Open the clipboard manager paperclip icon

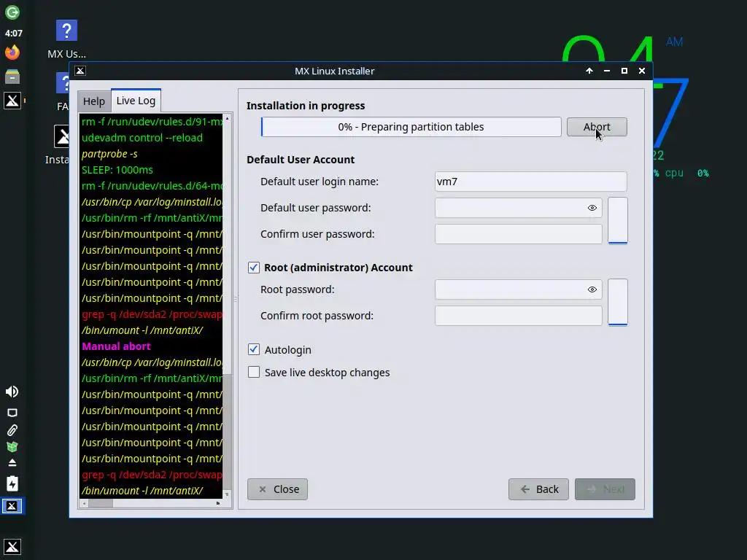pos(12,430)
